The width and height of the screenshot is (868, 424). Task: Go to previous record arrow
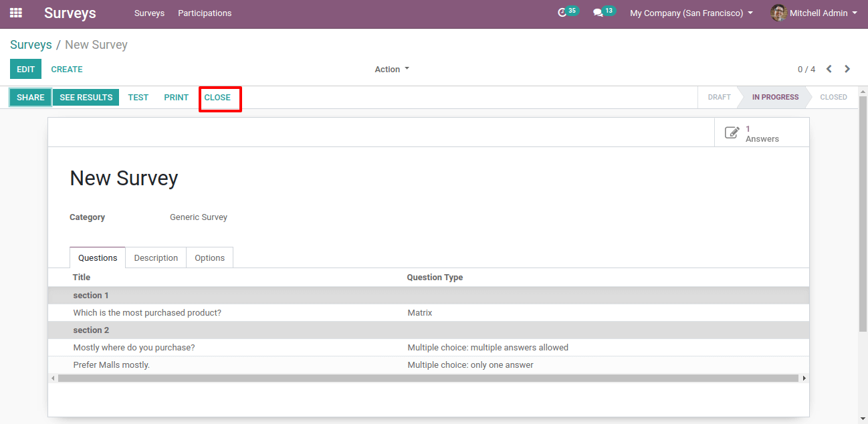829,69
